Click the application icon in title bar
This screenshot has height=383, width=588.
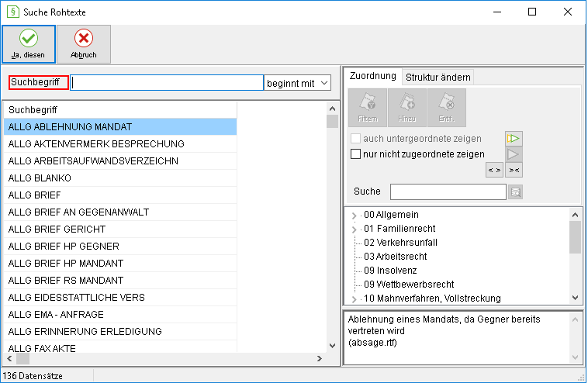(12, 12)
